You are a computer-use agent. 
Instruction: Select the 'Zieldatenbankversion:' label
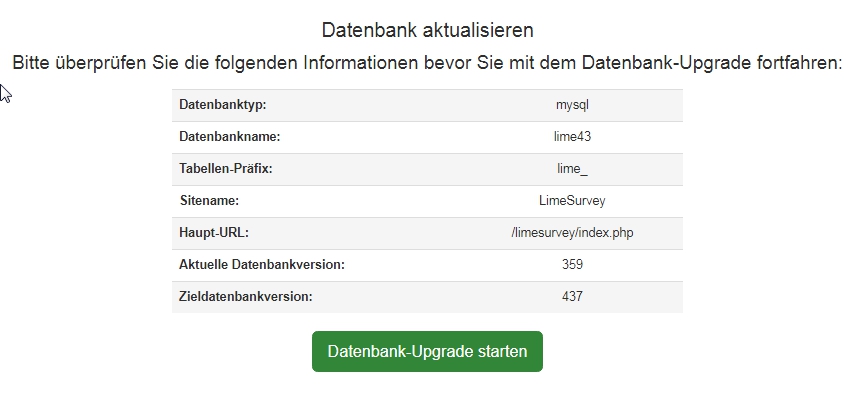coord(246,297)
